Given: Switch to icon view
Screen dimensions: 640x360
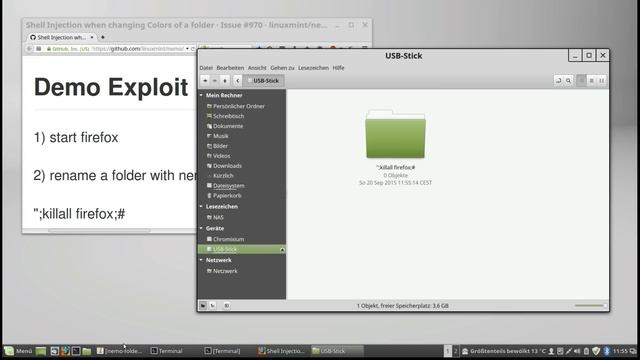Looking at the screenshot, I should click(x=581, y=80).
